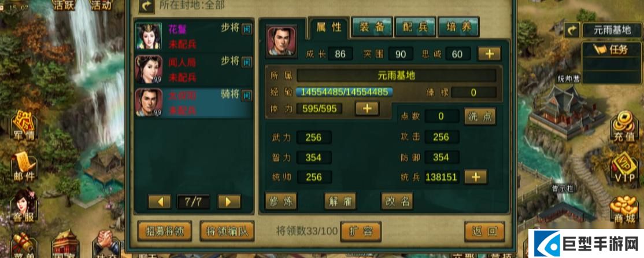This screenshot has width=644, height=258.
Task: Toggle the small marker next to 骑将 general
Action: click(247, 95)
